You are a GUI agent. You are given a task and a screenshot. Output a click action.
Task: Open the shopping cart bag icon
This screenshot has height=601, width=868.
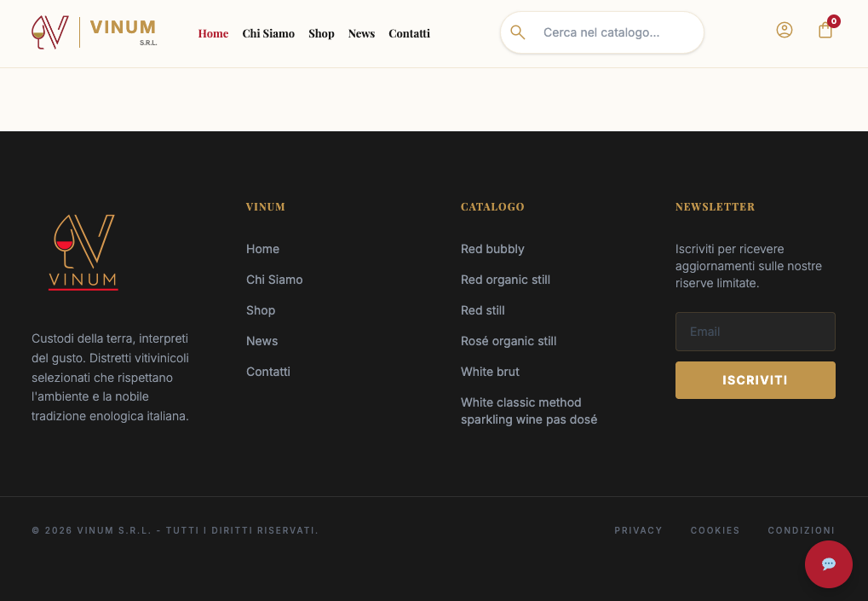click(825, 30)
